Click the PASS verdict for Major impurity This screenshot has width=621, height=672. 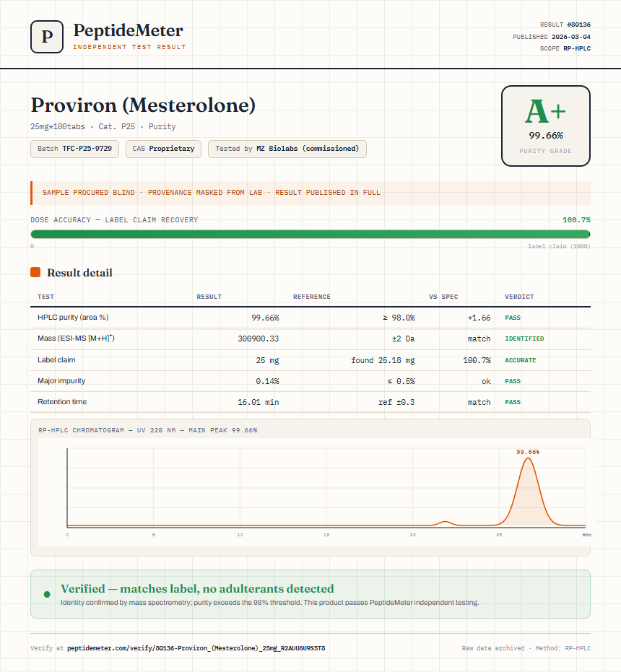(513, 381)
